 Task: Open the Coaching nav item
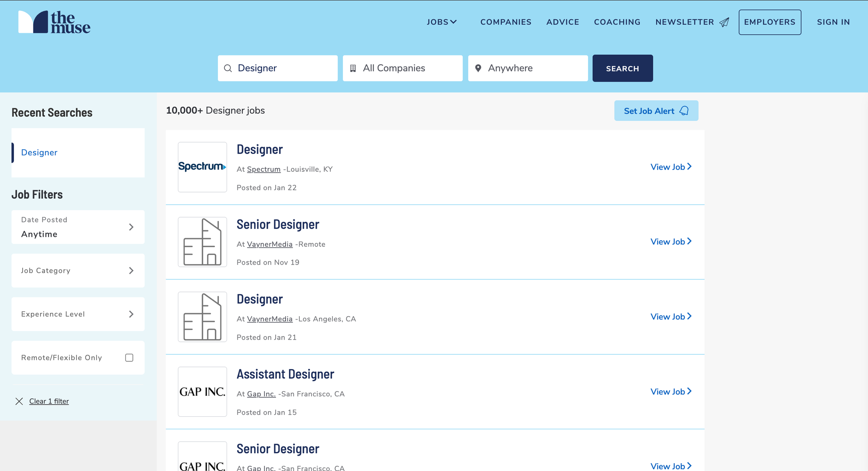coord(617,22)
